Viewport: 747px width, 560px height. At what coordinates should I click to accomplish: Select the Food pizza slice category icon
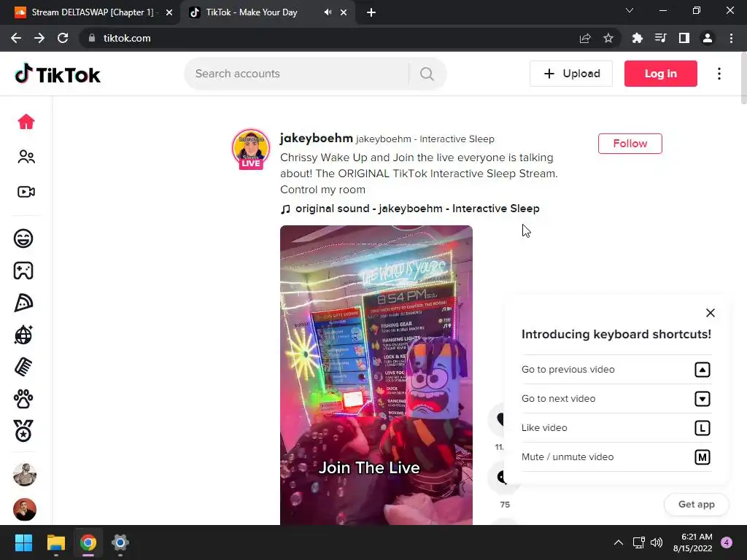coord(23,303)
